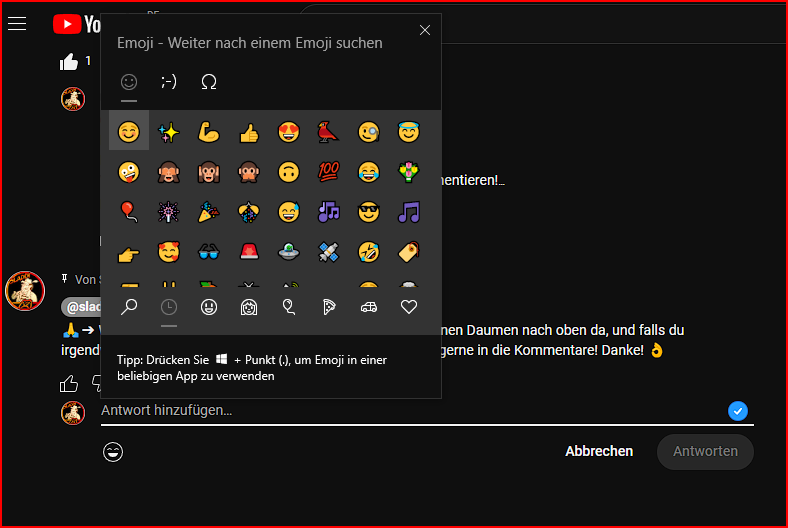The image size is (788, 528).
Task: Switch to the kaomoji ;-) tab
Action: [x=169, y=82]
